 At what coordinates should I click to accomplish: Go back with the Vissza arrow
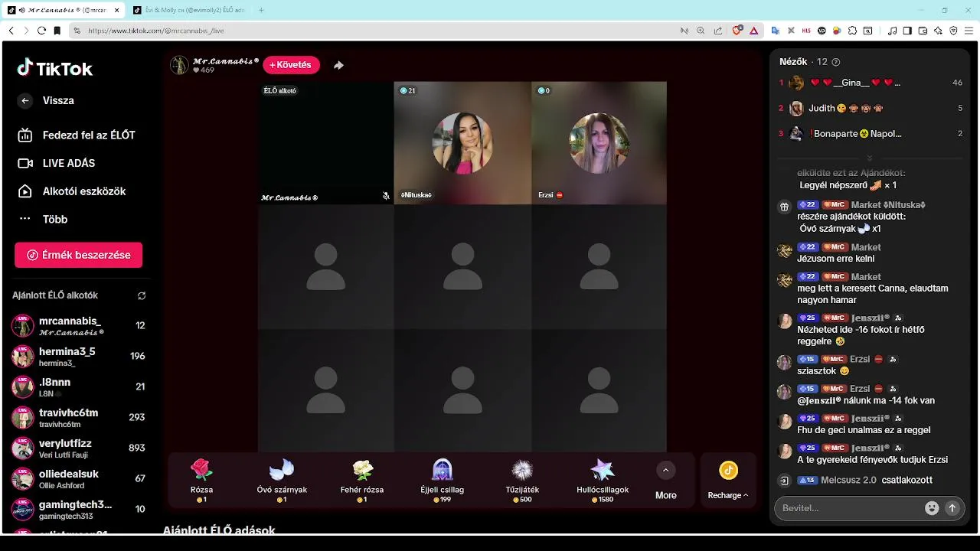tap(25, 100)
